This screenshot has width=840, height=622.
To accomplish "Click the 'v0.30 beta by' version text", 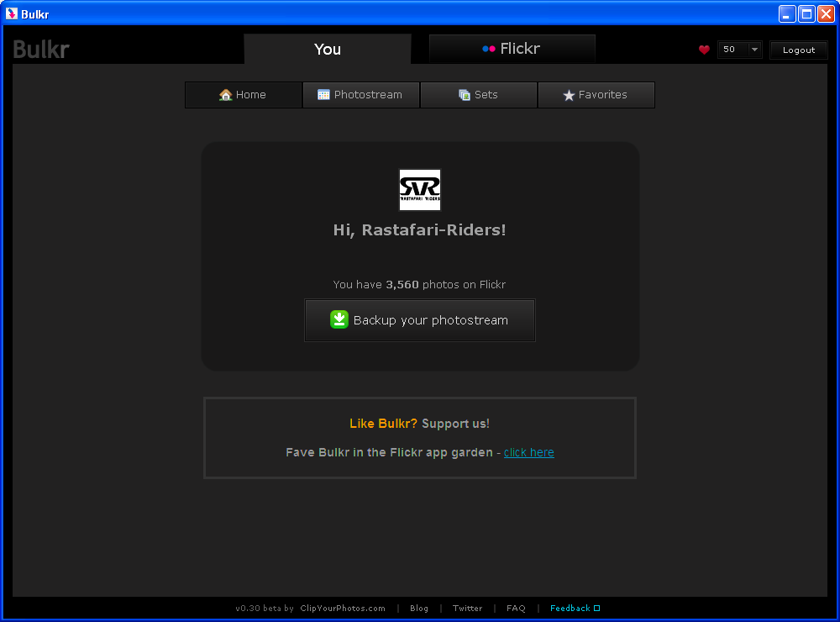I will (265, 608).
